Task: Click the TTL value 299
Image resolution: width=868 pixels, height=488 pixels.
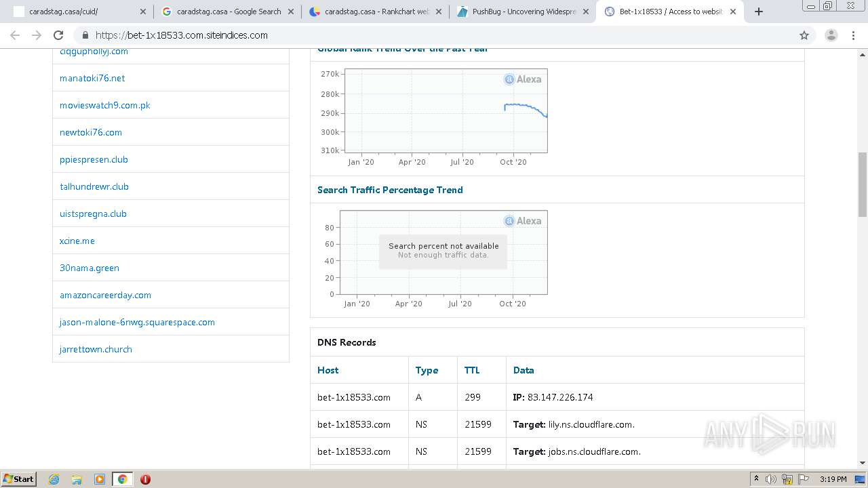Action: click(473, 397)
